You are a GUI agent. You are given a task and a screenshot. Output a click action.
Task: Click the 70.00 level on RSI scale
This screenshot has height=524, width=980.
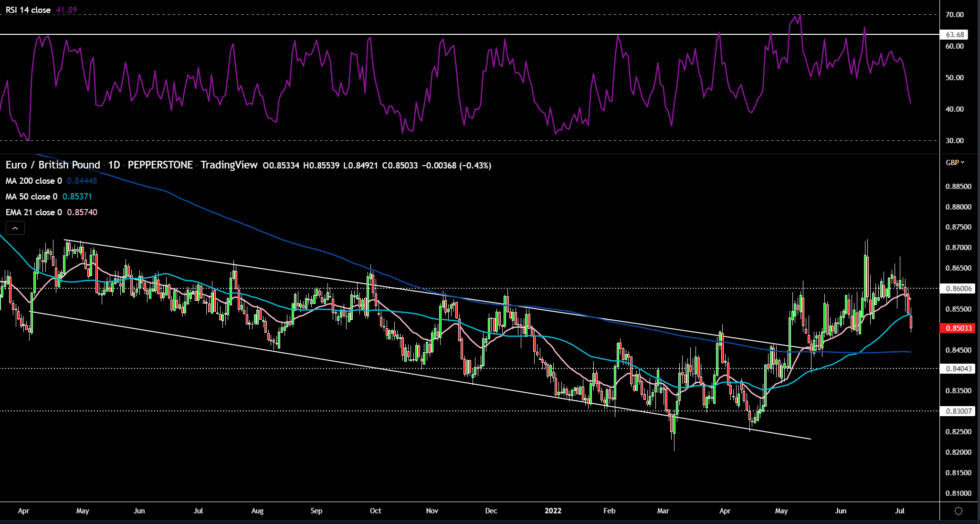pos(955,15)
